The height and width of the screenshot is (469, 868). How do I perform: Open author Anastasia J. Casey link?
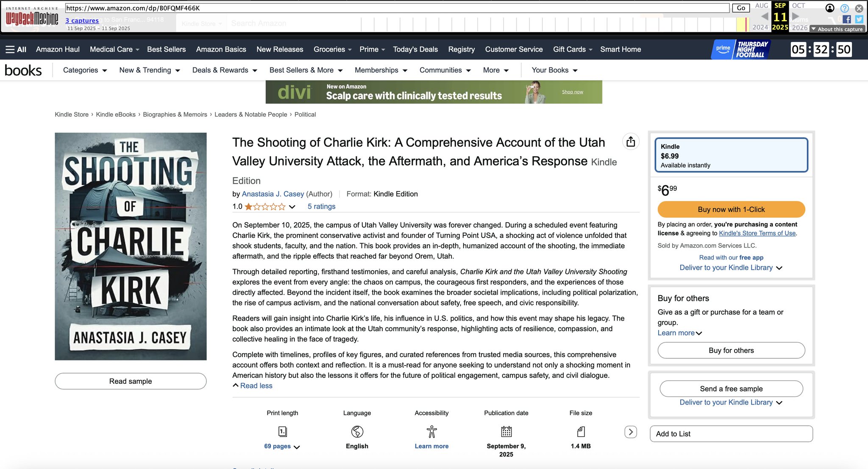(x=273, y=194)
